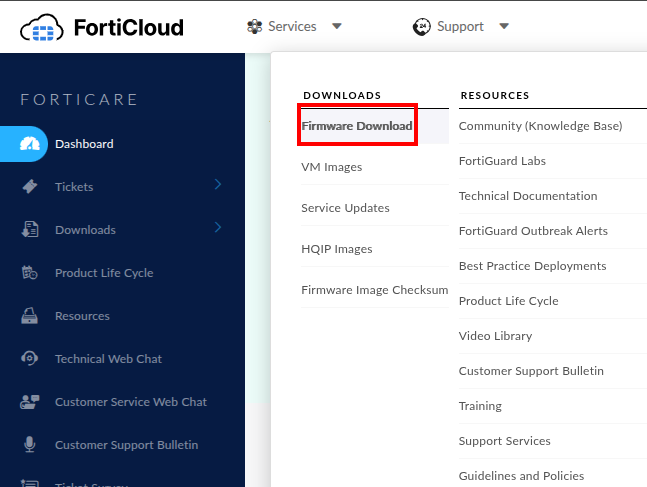
Task: Go to FortiGuard Labs resource
Action: [502, 161]
